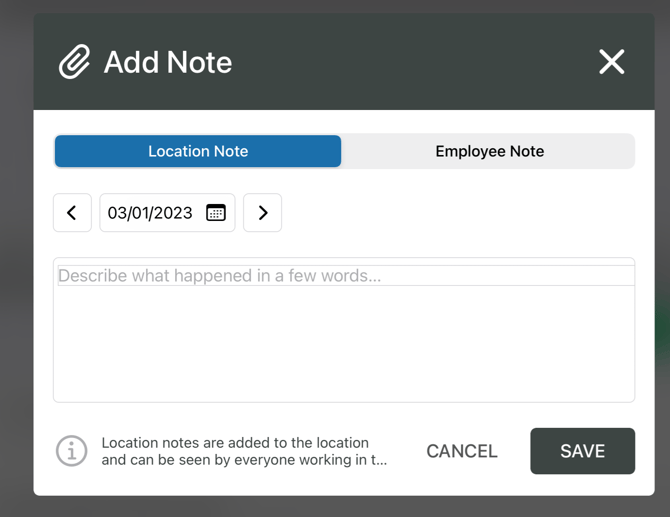Click the 'Add Note' dialog title
The width and height of the screenshot is (670, 517).
coord(168,62)
